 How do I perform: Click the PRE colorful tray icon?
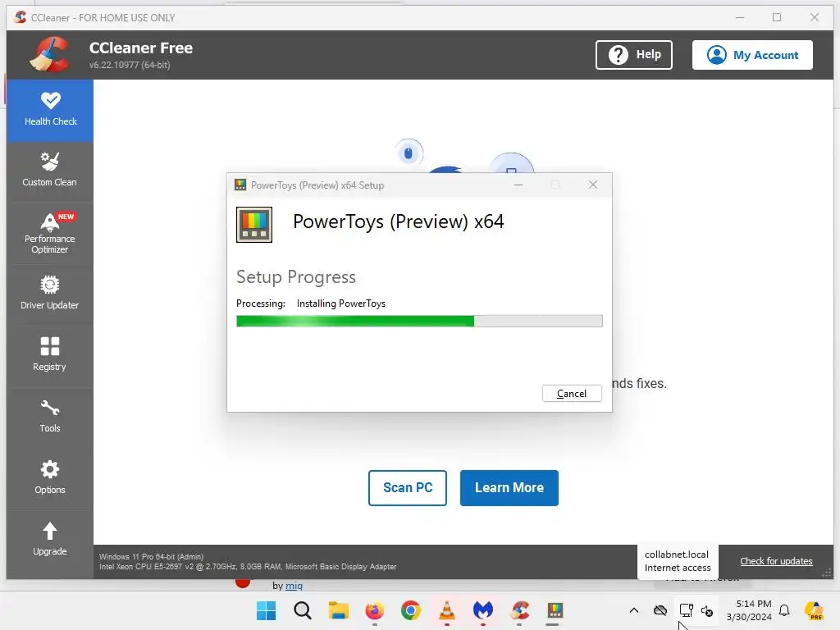pyautogui.click(x=814, y=610)
